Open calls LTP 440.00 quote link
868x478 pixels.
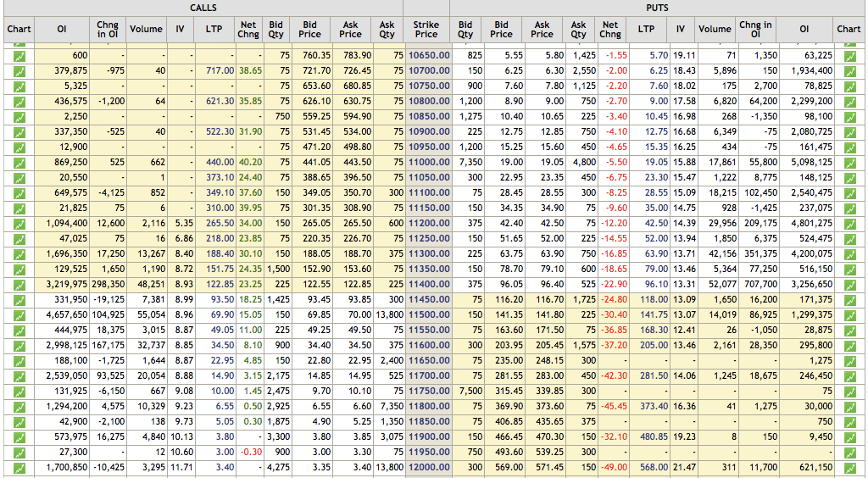click(220, 162)
